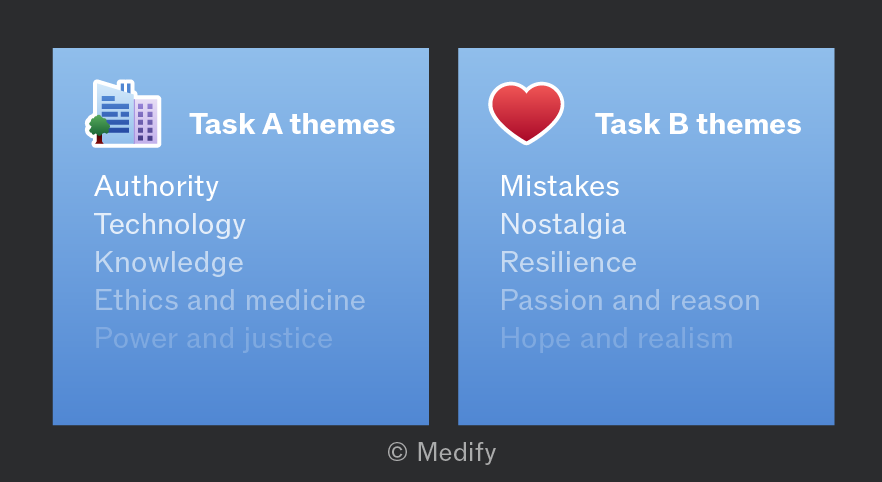Open the Ethics and medicine theme
The width and height of the screenshot is (882, 482).
[x=230, y=300]
